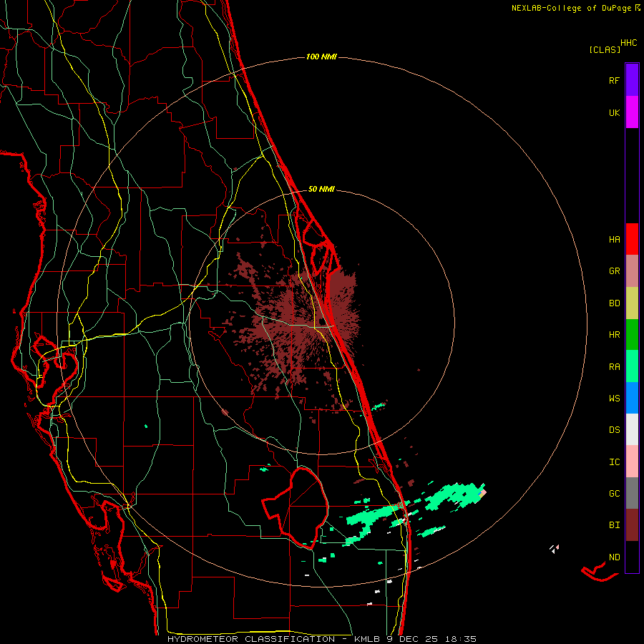This screenshot has width=644, height=644.
Task: Click the RA legend label
Action: point(614,367)
